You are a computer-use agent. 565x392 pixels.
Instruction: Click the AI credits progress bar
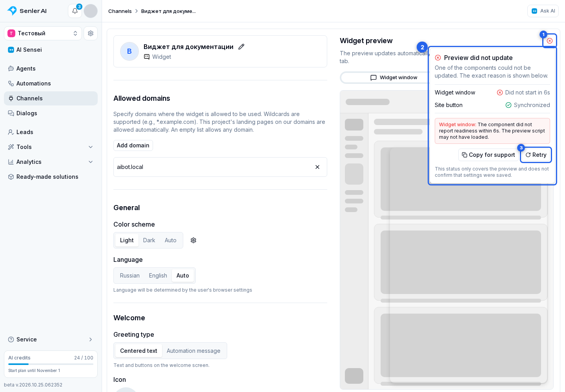[51, 364]
